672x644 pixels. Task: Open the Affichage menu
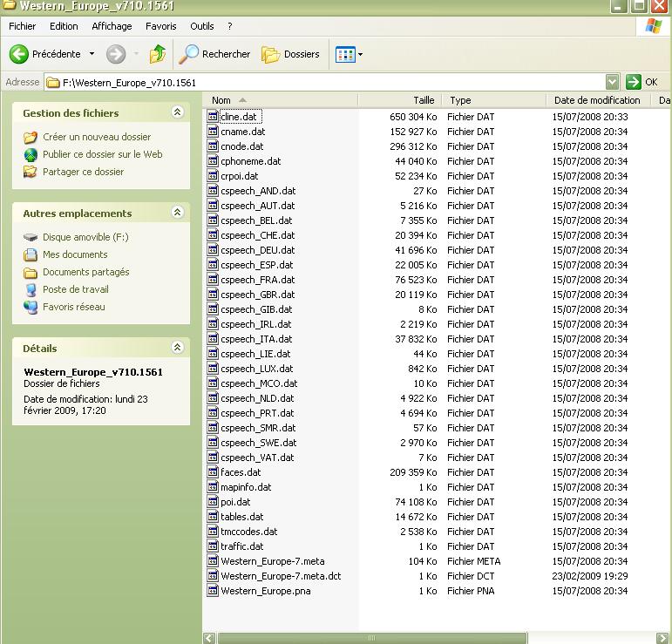click(x=112, y=26)
